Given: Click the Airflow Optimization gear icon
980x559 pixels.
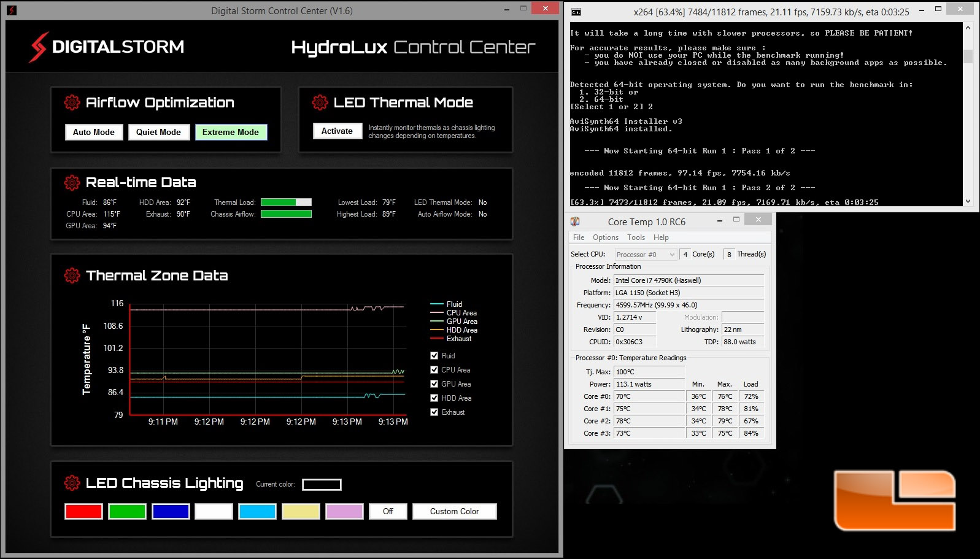Looking at the screenshot, I should 72,102.
